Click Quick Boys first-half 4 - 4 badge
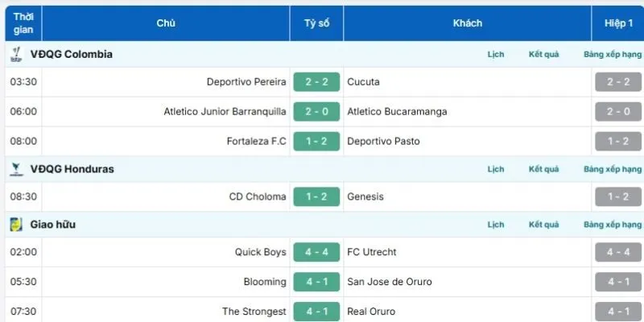This screenshot has width=644, height=322. [618, 252]
